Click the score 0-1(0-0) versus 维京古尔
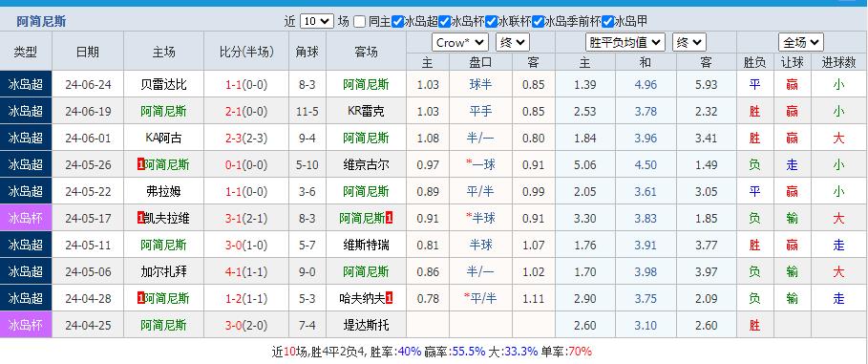The width and height of the screenshot is (868, 364). tap(246, 164)
